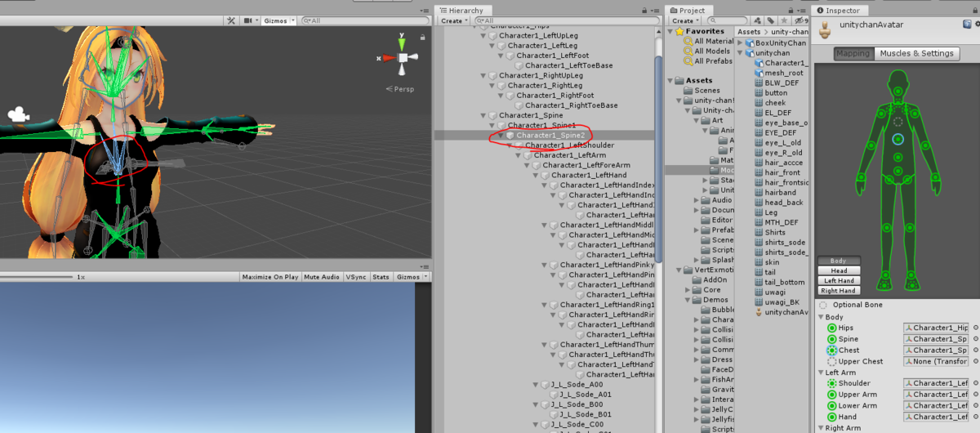980x433 pixels.
Task: Collapse the Left Arm section in Inspector
Action: 820,373
